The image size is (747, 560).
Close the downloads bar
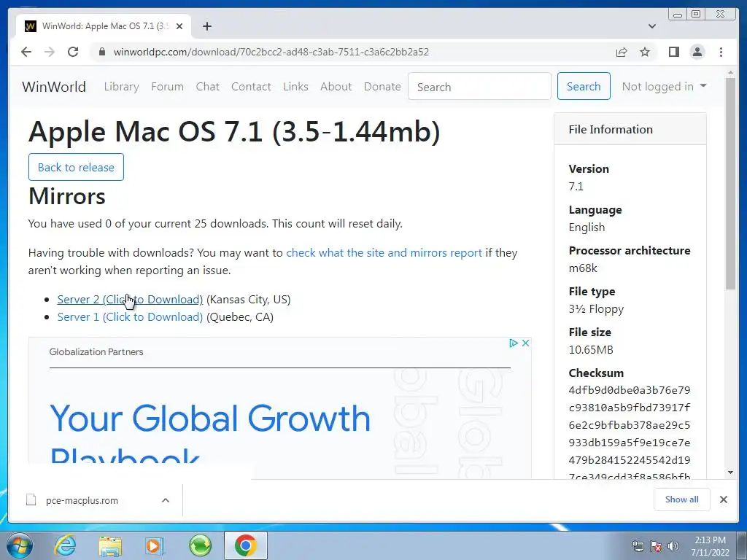723,499
